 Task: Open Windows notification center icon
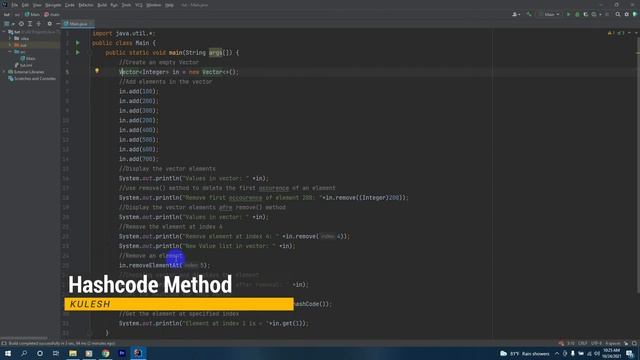point(630,353)
